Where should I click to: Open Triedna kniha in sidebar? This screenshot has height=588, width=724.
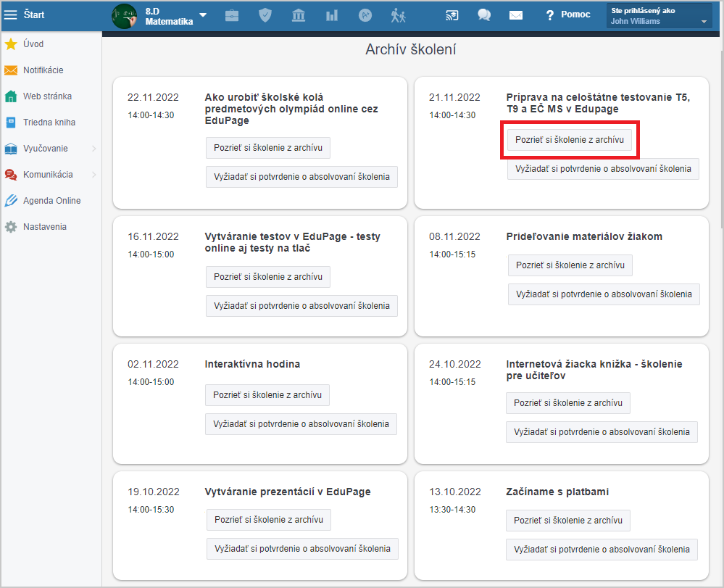(49, 123)
